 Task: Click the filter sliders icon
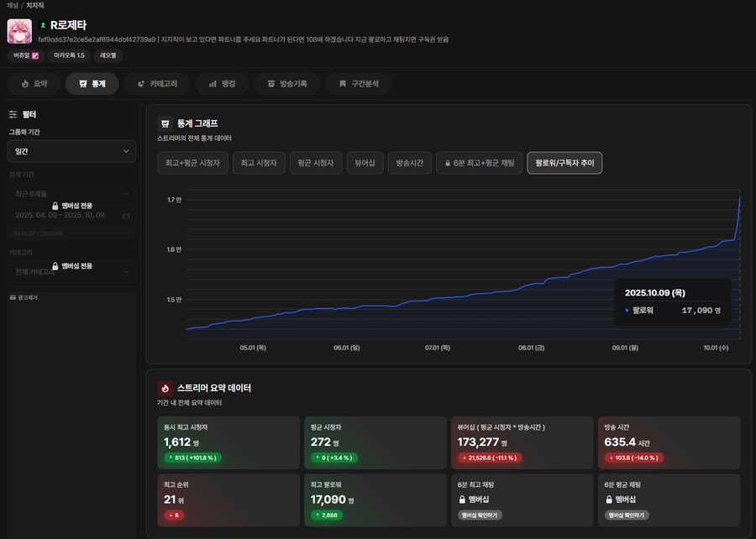click(x=13, y=114)
